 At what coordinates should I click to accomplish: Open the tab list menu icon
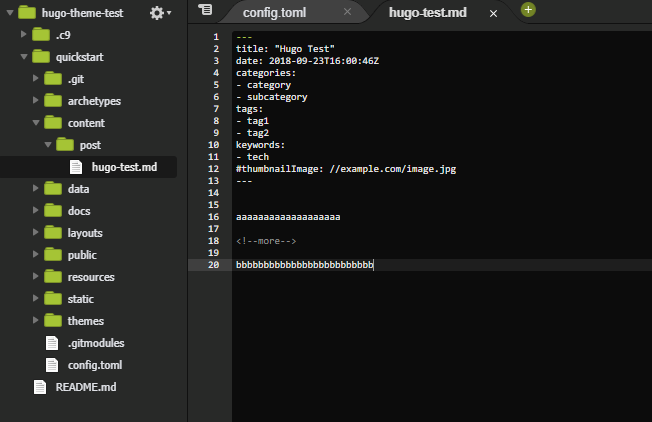tap(205, 10)
